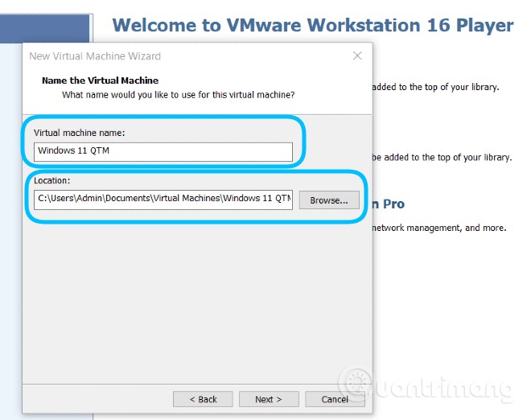
Task: Click the 'Virtual machine name:' label
Action: [79, 133]
